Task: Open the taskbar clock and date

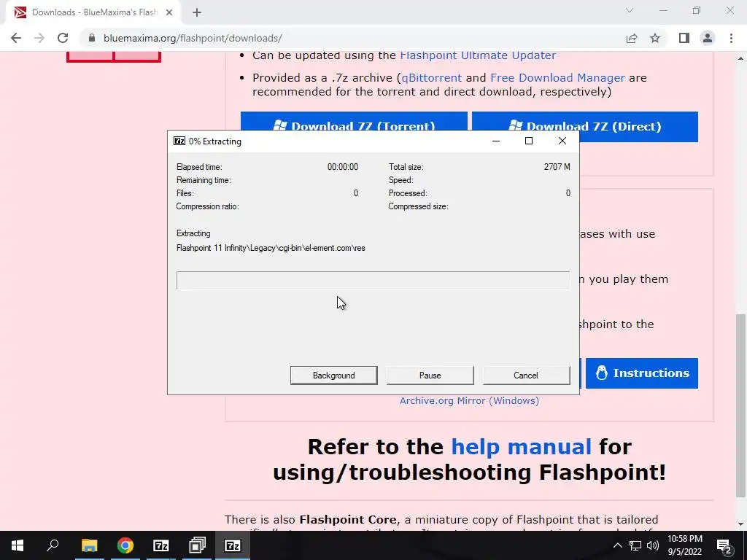Action: (x=685, y=545)
